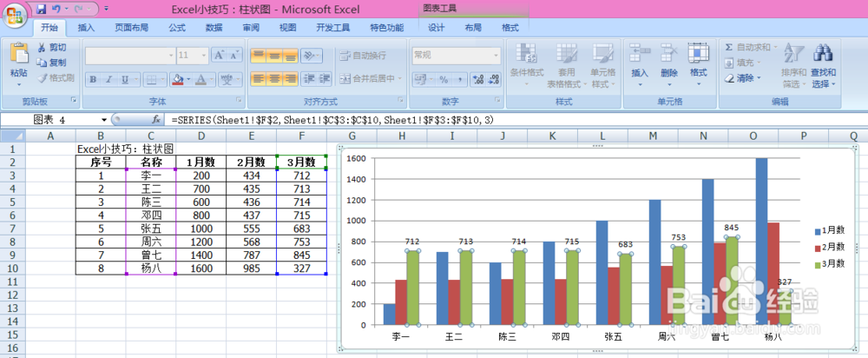Viewport: 868px width, 358px height.
Task: Toggle top vertical alignment
Action: (x=259, y=56)
